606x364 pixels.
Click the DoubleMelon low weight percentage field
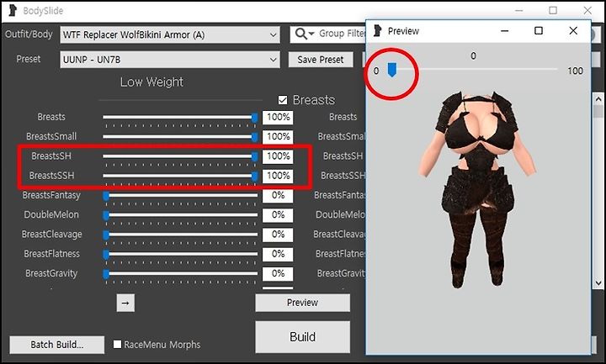point(278,215)
